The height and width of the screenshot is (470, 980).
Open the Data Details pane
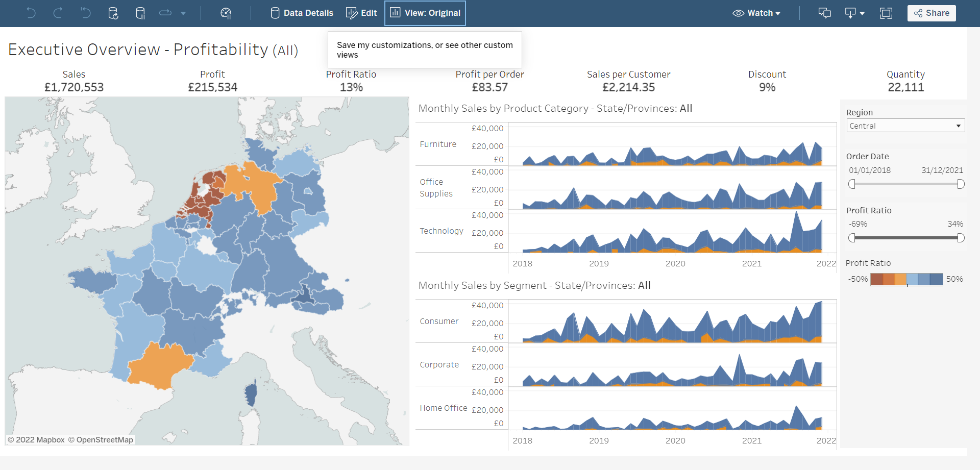[301, 13]
